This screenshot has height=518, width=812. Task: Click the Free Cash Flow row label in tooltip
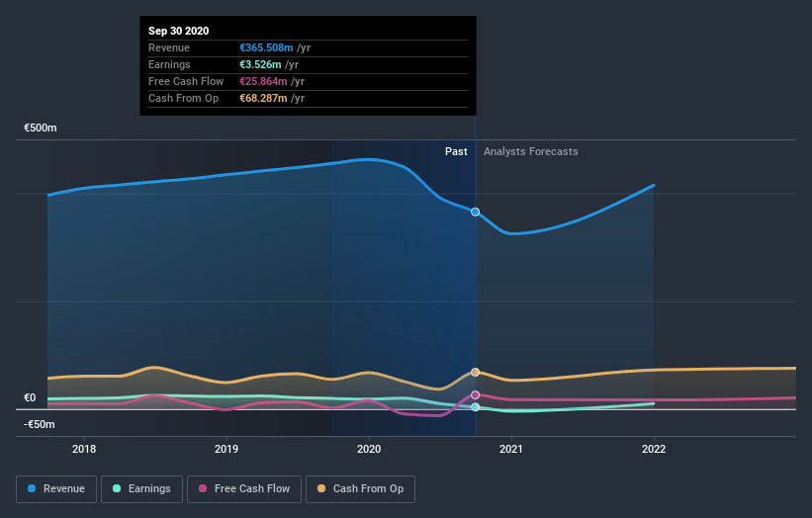point(186,81)
